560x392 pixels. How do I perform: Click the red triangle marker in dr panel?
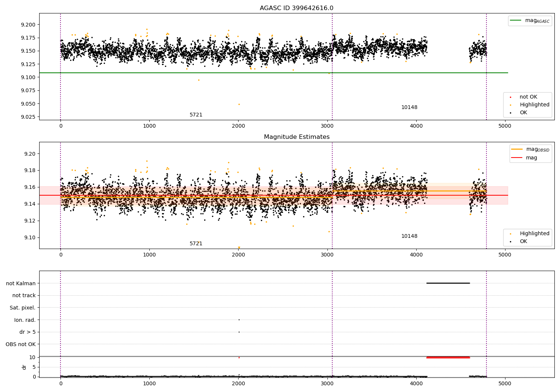(239, 357)
